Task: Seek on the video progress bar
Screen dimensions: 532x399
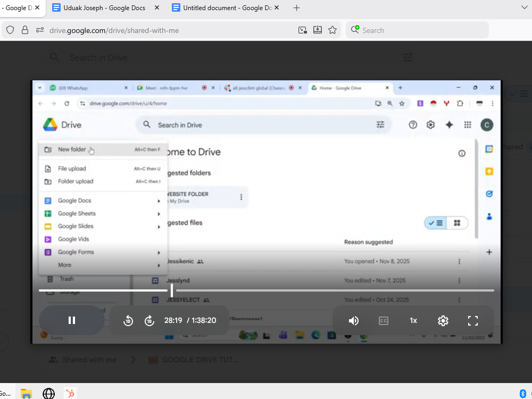Action: (267, 290)
